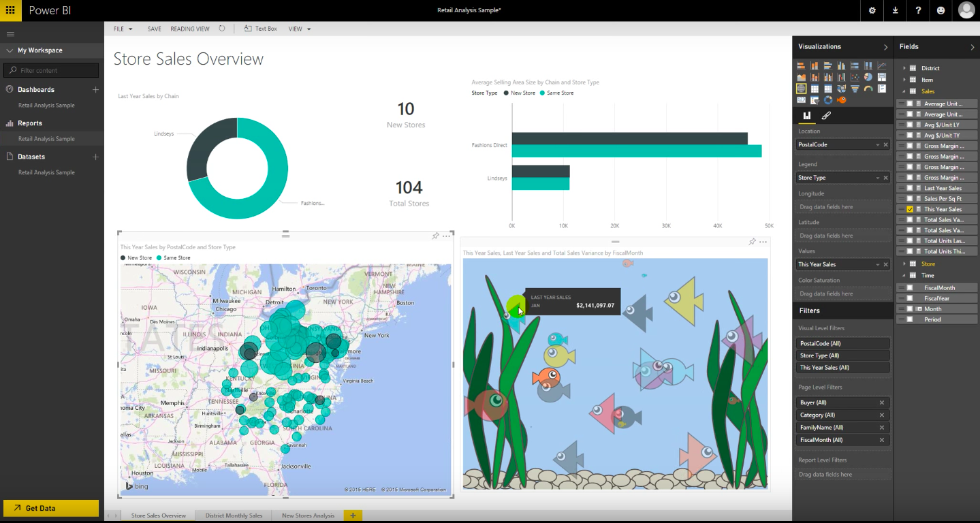Click the refresh icon beside Reading View
980x523 pixels.
coord(222,29)
